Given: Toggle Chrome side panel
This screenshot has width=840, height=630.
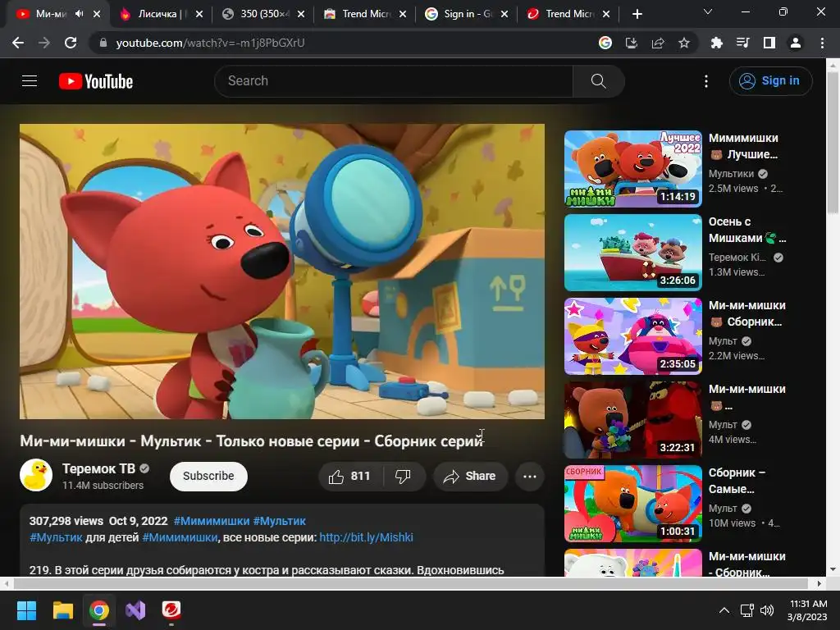Looking at the screenshot, I should [769, 43].
